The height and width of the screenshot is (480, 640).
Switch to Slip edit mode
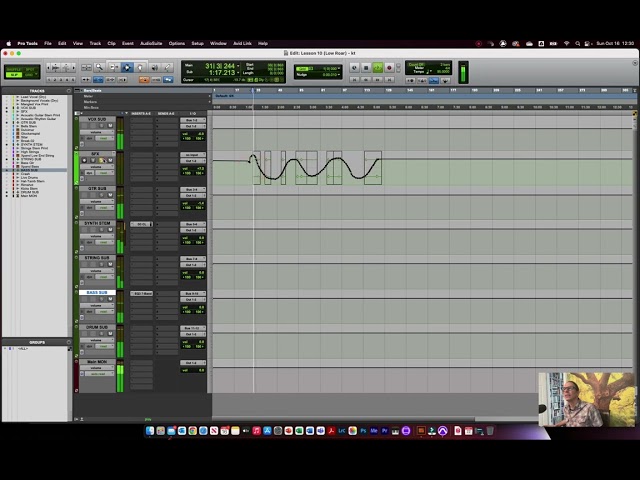(x=14, y=75)
